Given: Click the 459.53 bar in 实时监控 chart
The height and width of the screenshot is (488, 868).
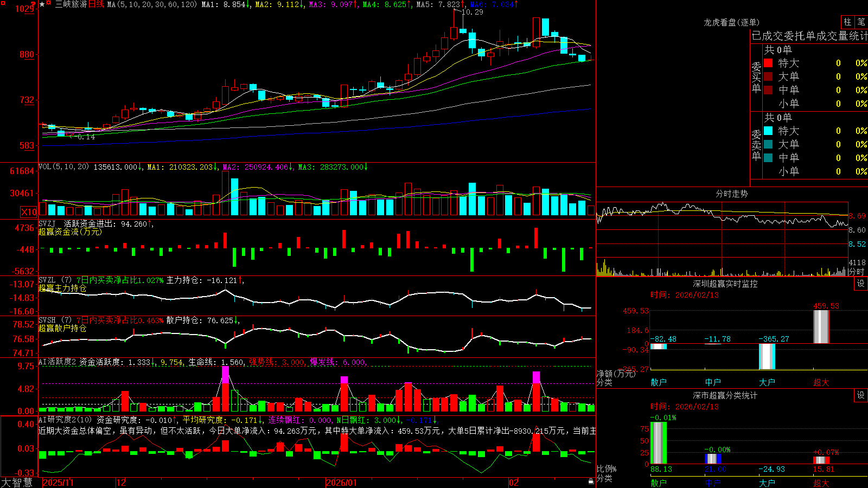Looking at the screenshot, I should (821, 327).
